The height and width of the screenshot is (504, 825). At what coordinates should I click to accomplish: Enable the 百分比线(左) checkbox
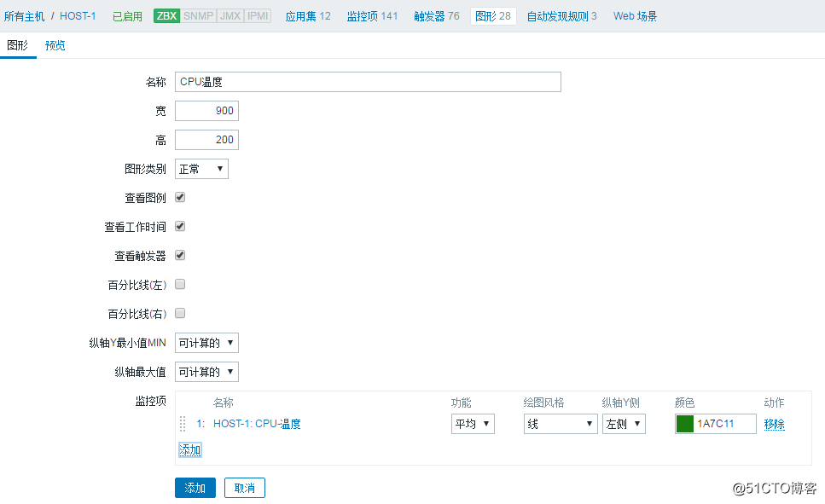[180, 284]
